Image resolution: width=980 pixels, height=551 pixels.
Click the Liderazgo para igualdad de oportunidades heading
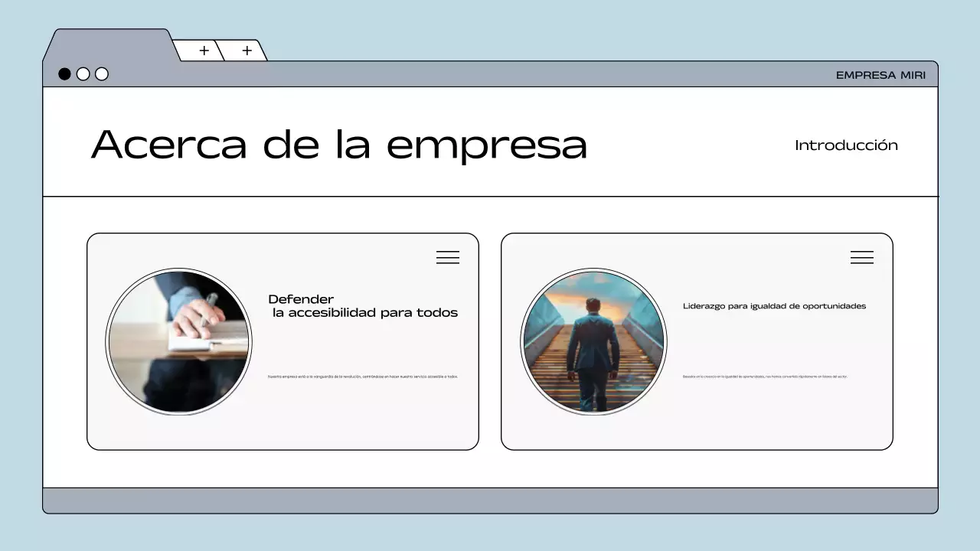[774, 305]
